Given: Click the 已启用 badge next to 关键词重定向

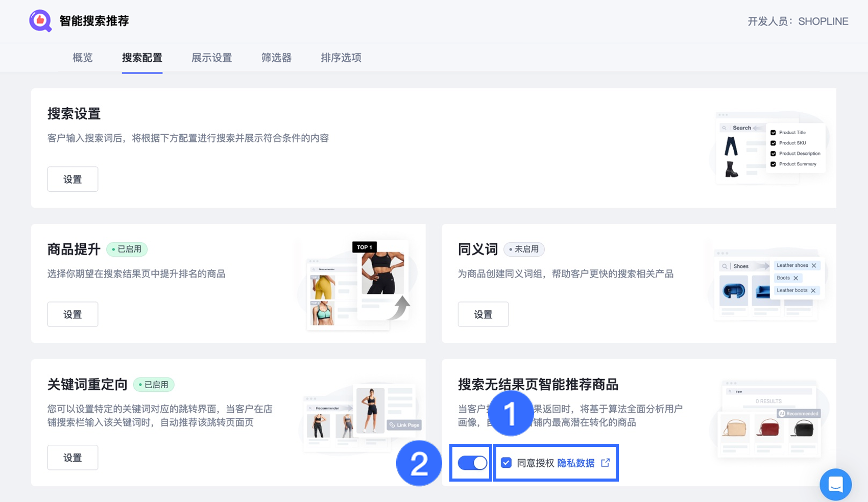Looking at the screenshot, I should tap(154, 384).
